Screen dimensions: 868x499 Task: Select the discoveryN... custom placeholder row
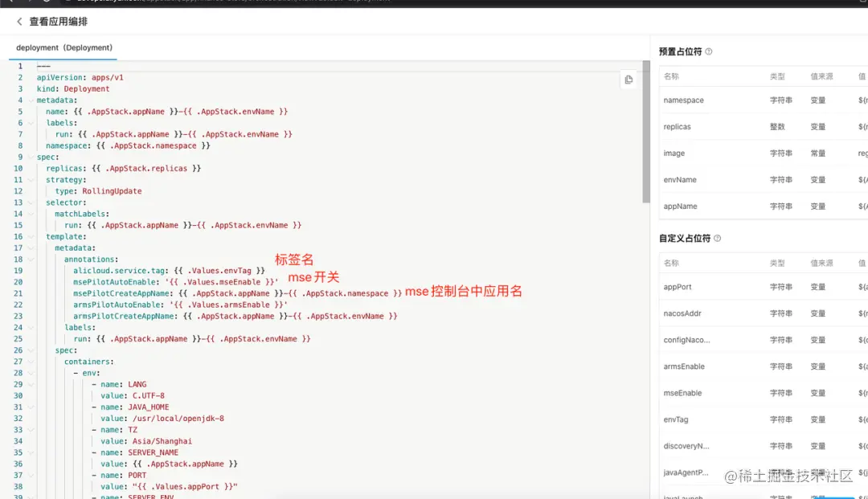[764, 446]
